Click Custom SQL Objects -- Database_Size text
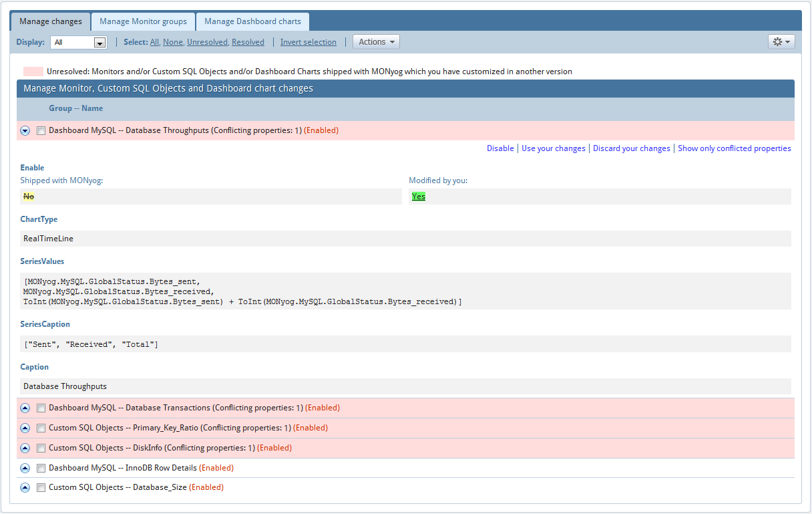 click(118, 488)
